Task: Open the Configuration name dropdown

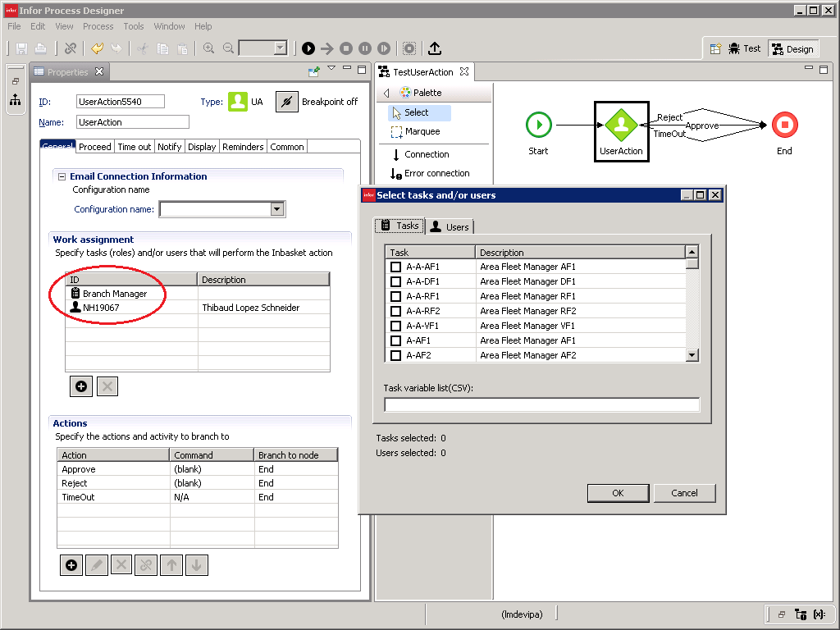Action: click(x=276, y=209)
